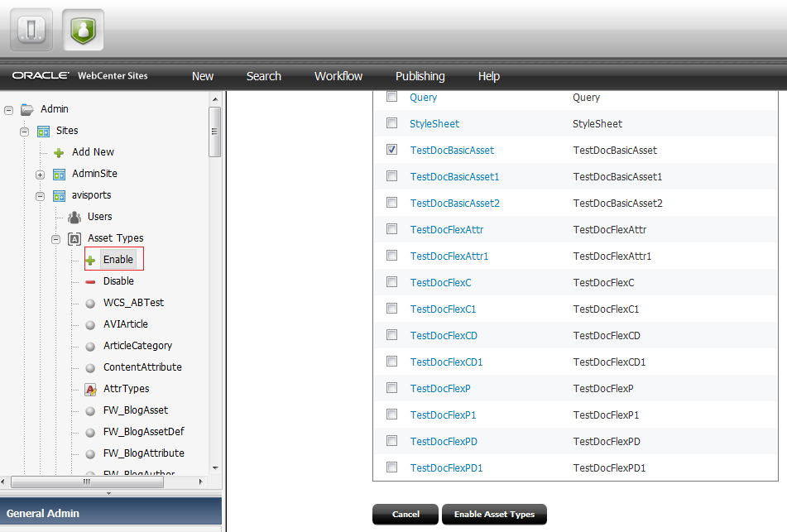The width and height of the screenshot is (787, 532).
Task: Click the Cancel button
Action: click(x=405, y=514)
